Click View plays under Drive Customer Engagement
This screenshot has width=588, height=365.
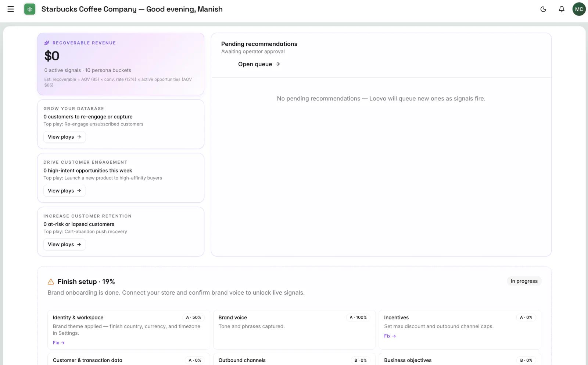[65, 191]
